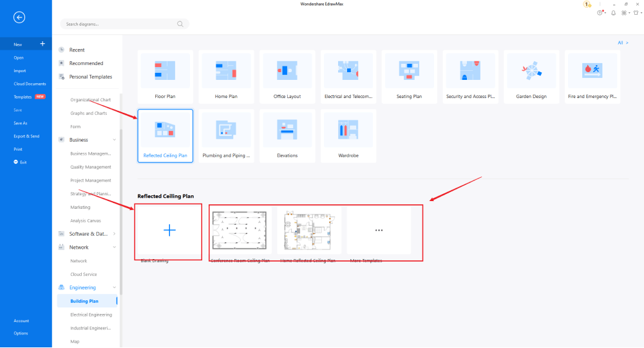
Task: Select Electrical and Telecom plan icon
Action: (348, 71)
